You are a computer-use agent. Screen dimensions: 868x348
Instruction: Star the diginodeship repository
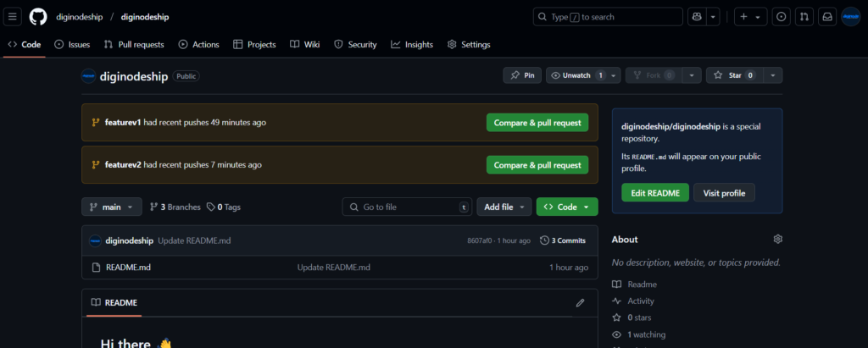(x=733, y=75)
